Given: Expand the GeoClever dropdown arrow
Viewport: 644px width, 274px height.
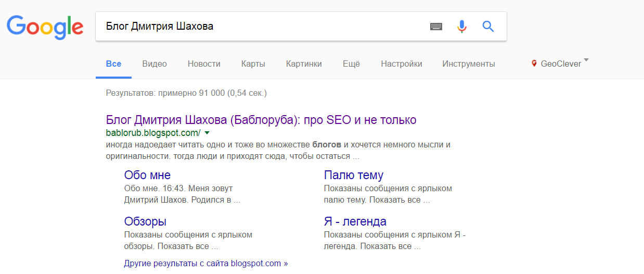Looking at the screenshot, I should click(x=586, y=60).
